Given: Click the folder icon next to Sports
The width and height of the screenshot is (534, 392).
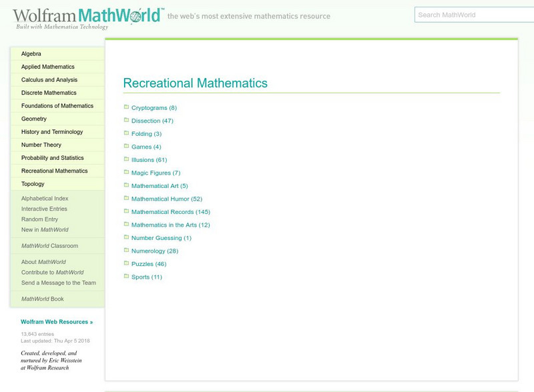Looking at the screenshot, I should tap(126, 276).
